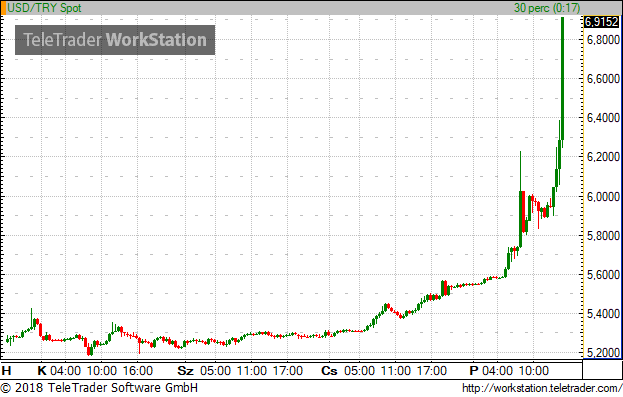Screen dimensions: 623x397
Task: Click the 2018 TeleTrader Software GmbH copyright
Action: click(99, 388)
